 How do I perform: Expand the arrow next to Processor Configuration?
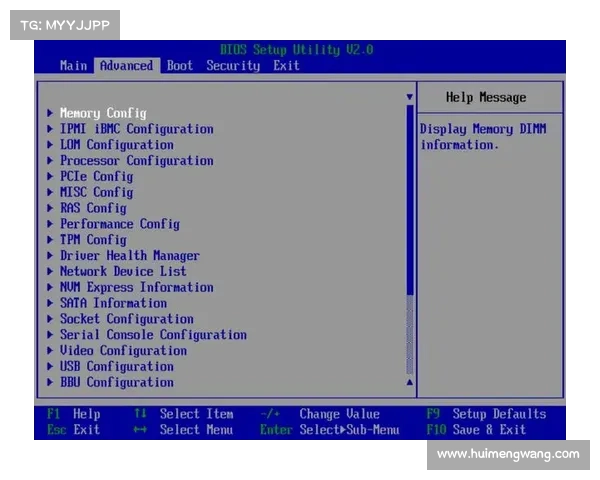tap(50, 161)
